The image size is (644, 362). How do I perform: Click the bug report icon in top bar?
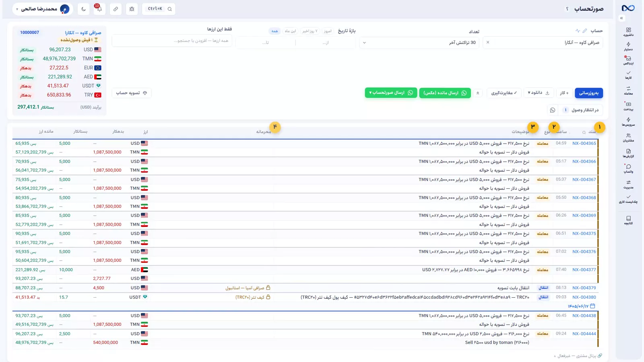132,9
